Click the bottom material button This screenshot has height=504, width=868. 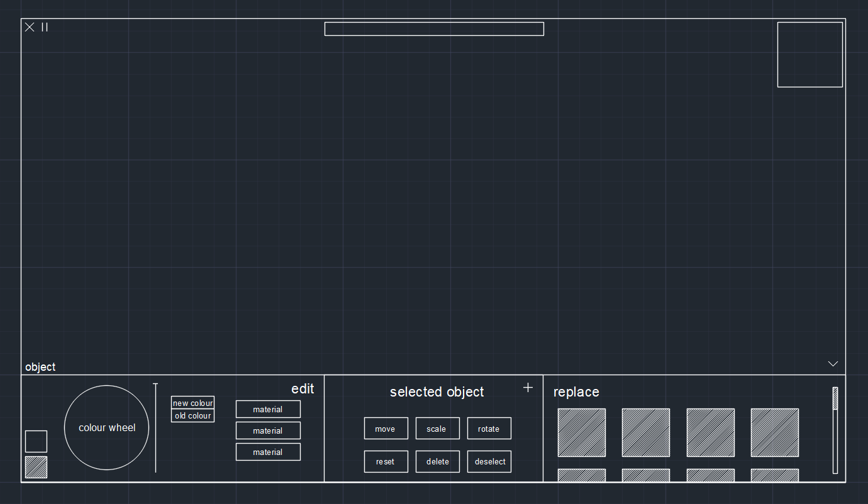[x=268, y=452]
